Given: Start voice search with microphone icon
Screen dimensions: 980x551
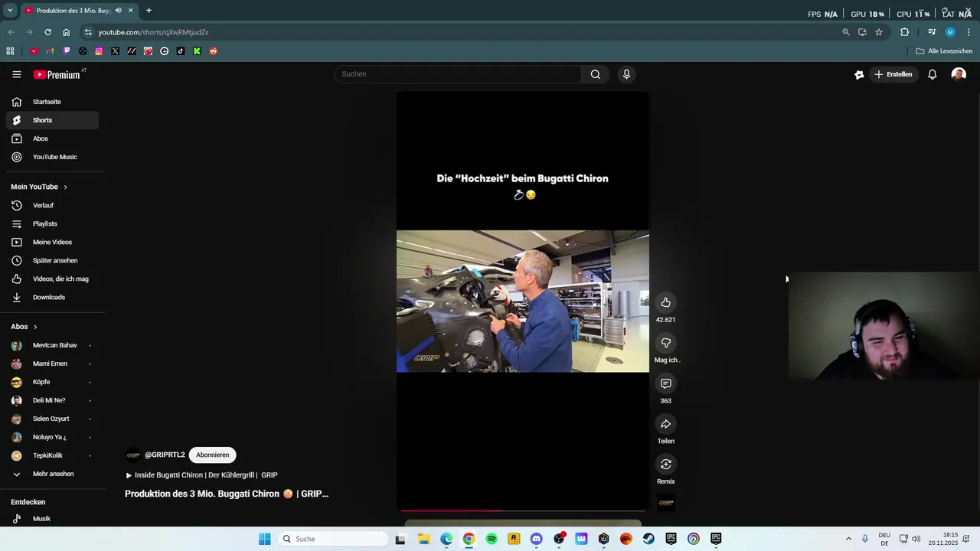Looking at the screenshot, I should point(626,74).
